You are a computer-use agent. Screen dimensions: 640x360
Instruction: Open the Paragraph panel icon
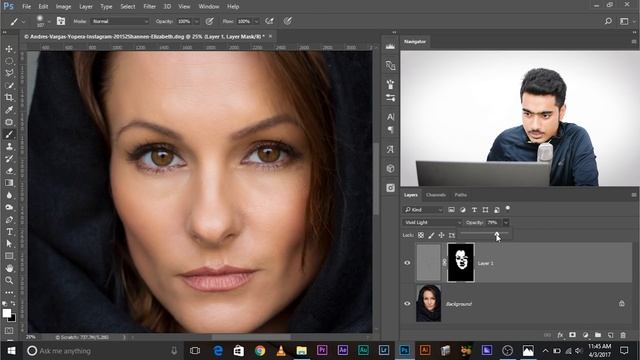coord(390,130)
